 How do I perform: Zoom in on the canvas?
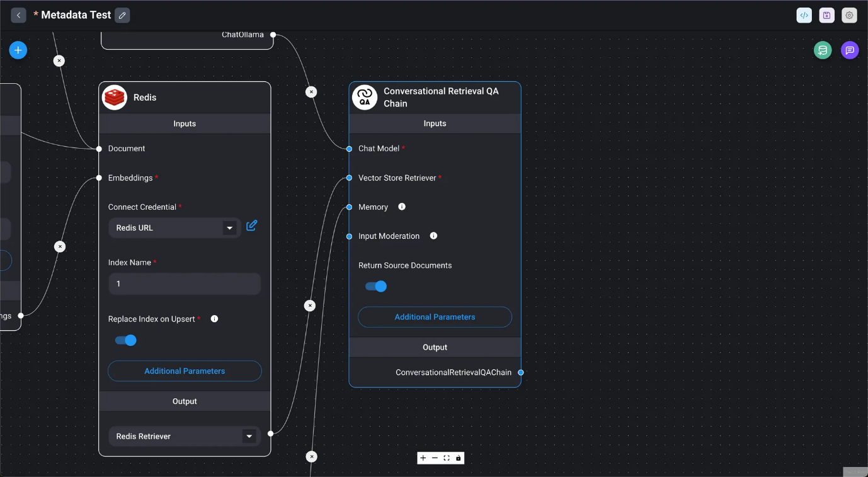tap(423, 458)
